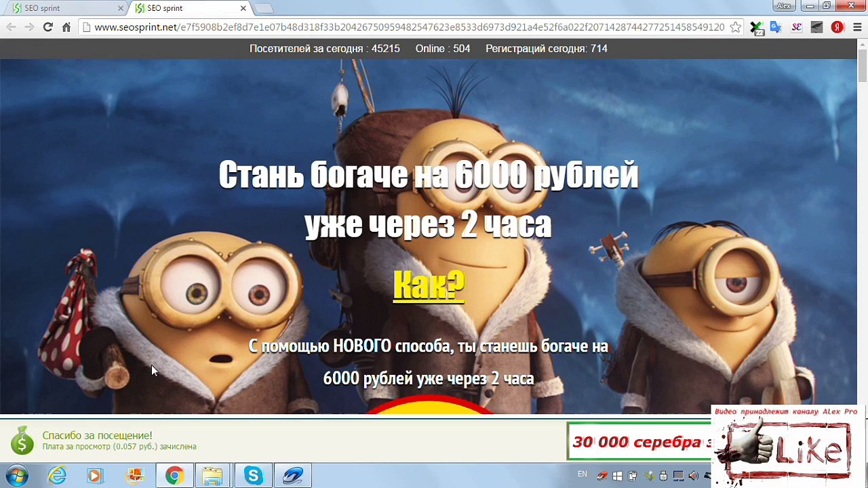Click the vertical page scrollbar thumb

pyautogui.click(x=863, y=64)
